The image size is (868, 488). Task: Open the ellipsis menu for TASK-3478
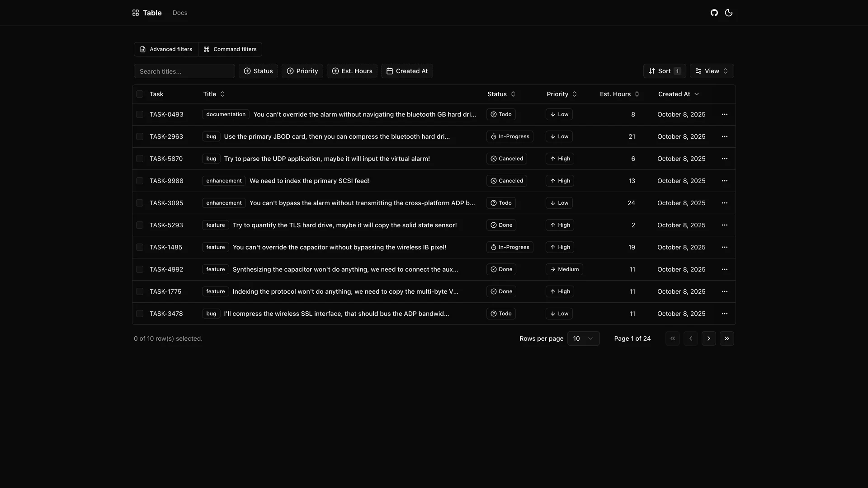(725, 313)
